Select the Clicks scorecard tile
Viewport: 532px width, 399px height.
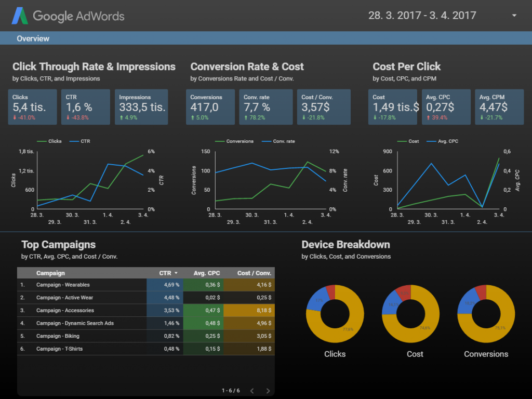pyautogui.click(x=32, y=107)
